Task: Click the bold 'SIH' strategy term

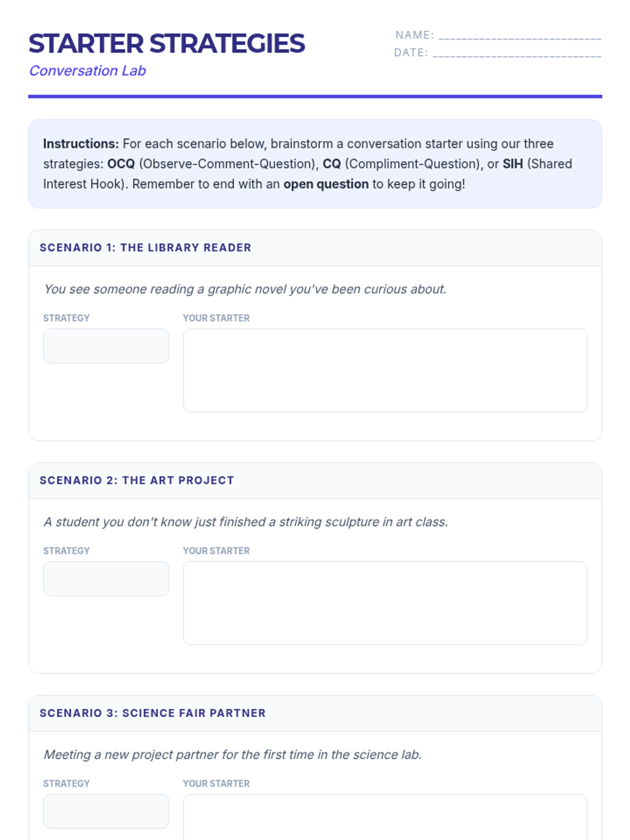Action: (x=513, y=164)
